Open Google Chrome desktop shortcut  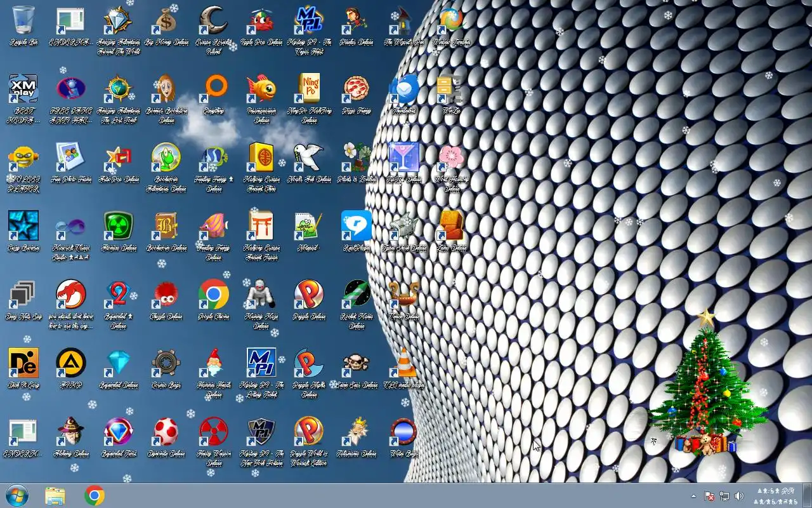[x=214, y=295]
